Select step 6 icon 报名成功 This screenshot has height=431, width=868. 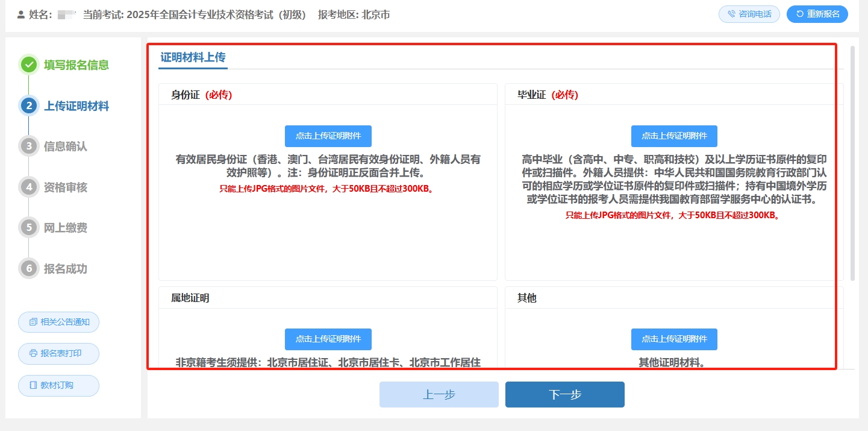tap(29, 269)
